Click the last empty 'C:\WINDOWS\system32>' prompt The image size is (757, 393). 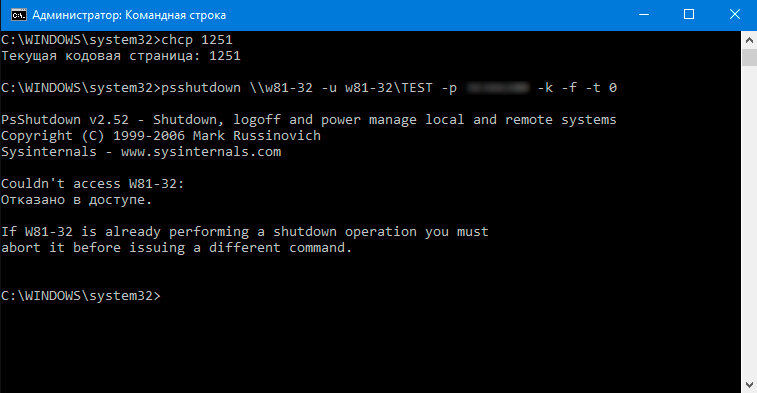(81, 295)
